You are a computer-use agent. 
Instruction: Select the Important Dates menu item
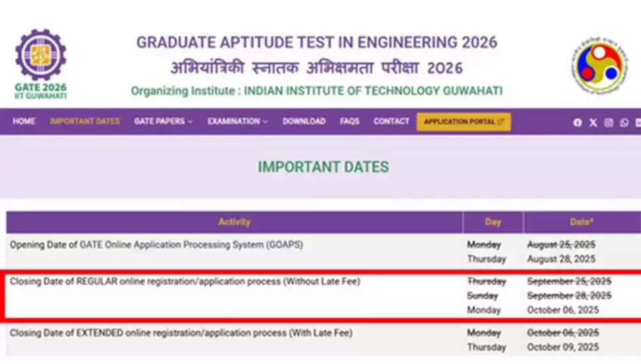click(x=85, y=121)
